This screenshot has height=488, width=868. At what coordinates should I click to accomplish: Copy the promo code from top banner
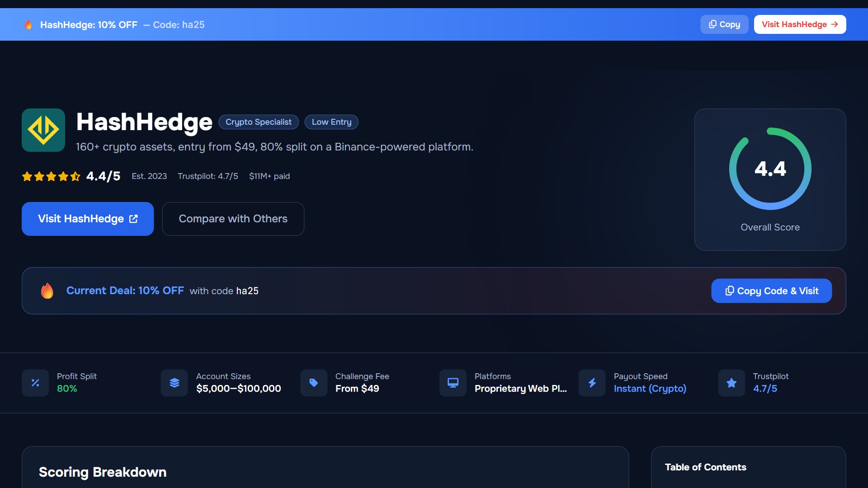click(724, 24)
